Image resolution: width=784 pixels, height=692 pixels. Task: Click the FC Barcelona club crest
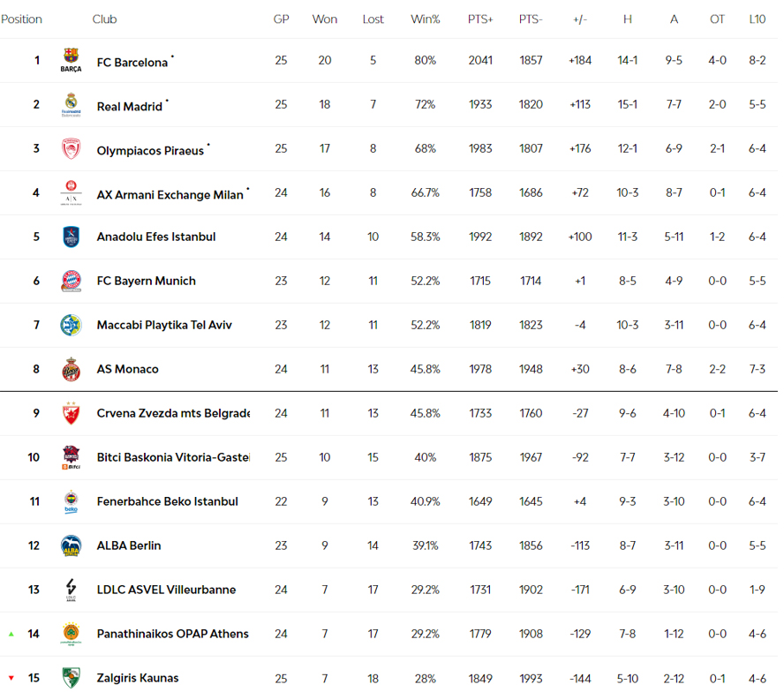[71, 60]
